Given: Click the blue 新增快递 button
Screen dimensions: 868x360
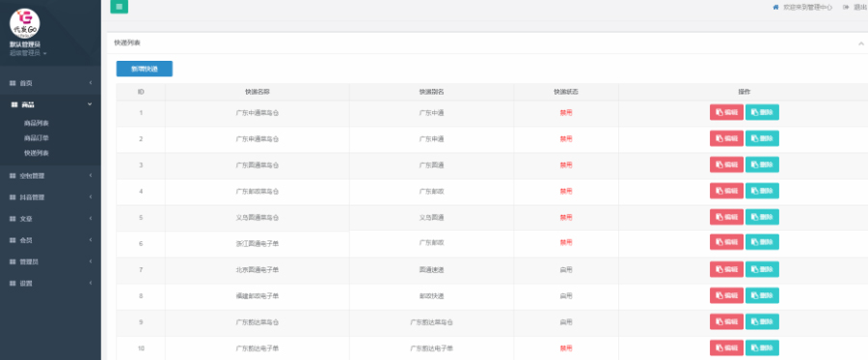Looking at the screenshot, I should [x=145, y=69].
